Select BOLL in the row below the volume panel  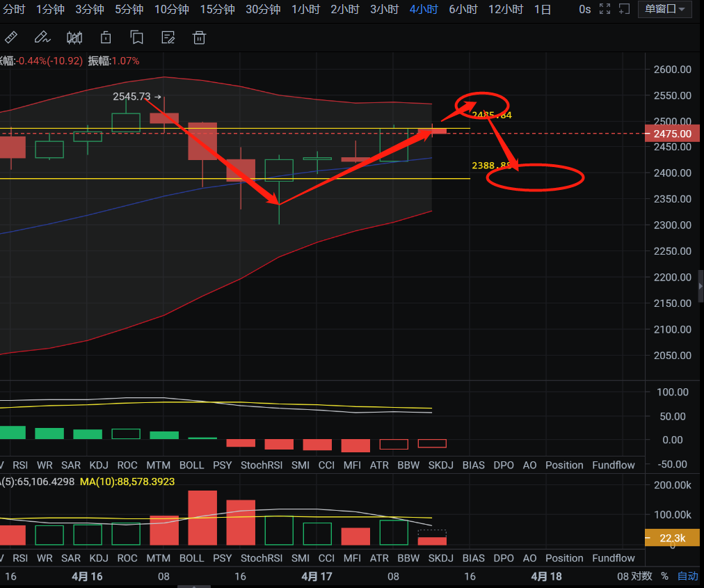pyautogui.click(x=192, y=558)
